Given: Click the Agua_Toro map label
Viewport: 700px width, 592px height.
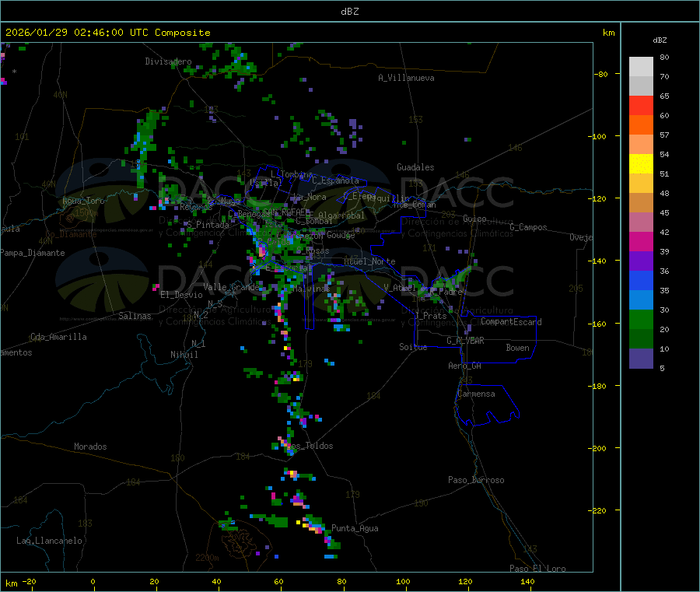Looking at the screenshot, I should 83,201.
